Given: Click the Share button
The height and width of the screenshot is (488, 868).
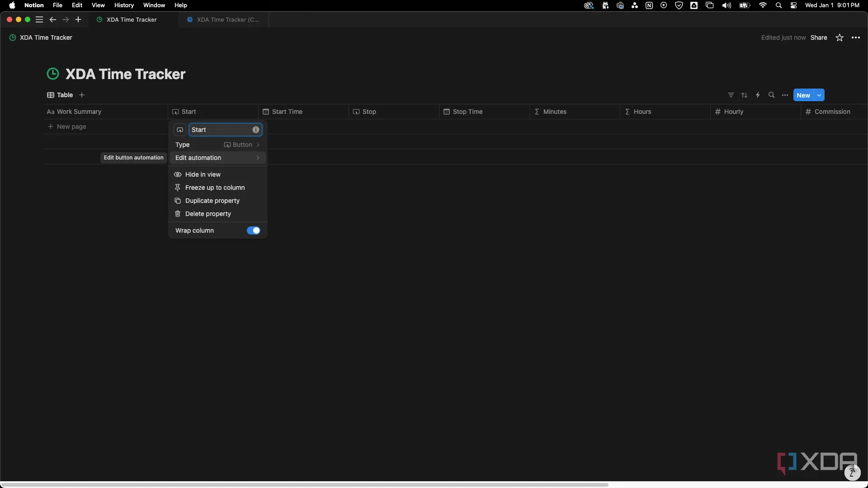Looking at the screenshot, I should coord(819,38).
